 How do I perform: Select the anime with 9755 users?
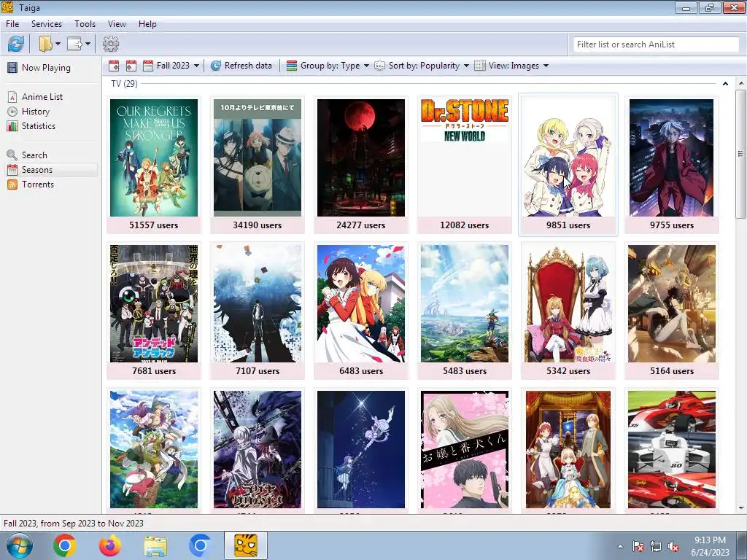pyautogui.click(x=672, y=166)
